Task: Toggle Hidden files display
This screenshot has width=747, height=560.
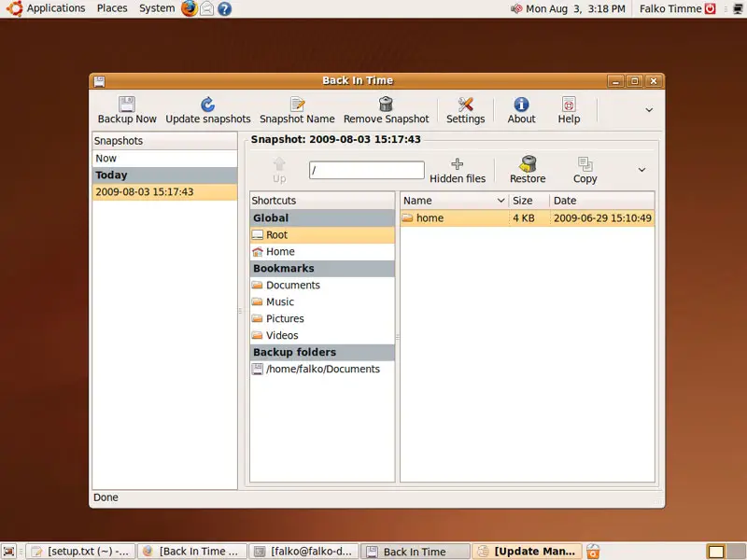Action: pos(458,171)
